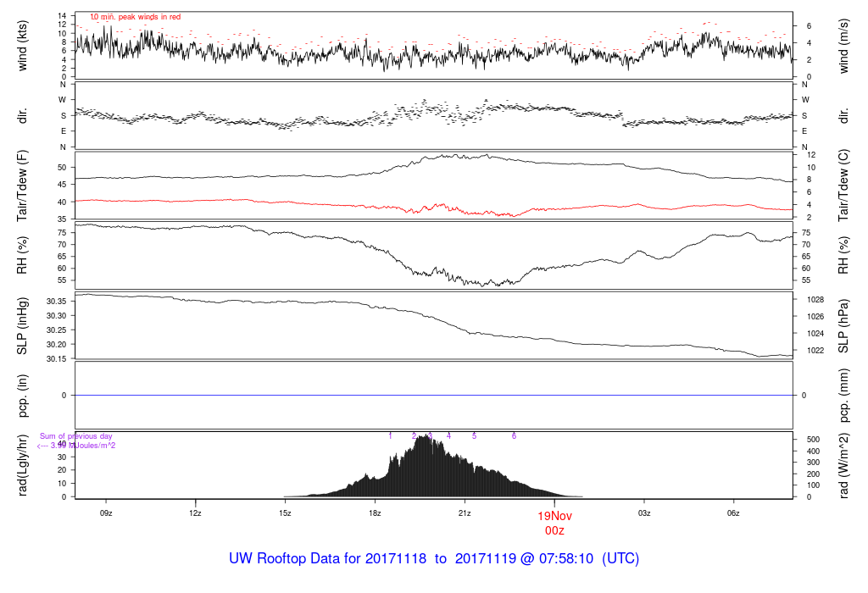Click the 1028 hPa tick label
This screenshot has height=593, width=868.
coord(815,300)
